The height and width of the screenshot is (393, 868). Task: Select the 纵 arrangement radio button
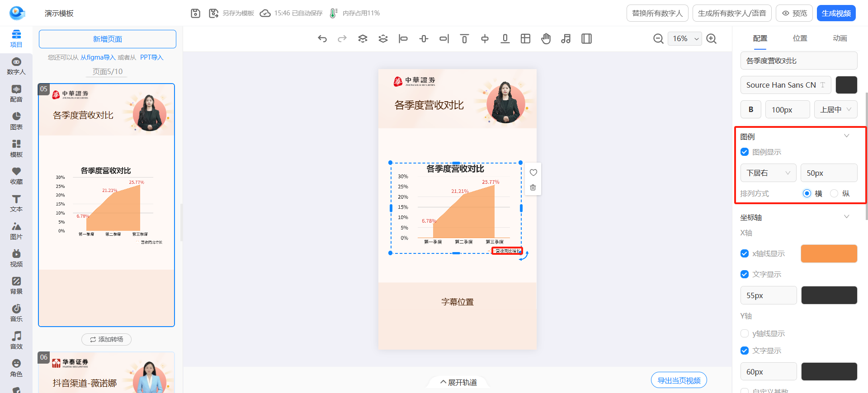coord(834,193)
